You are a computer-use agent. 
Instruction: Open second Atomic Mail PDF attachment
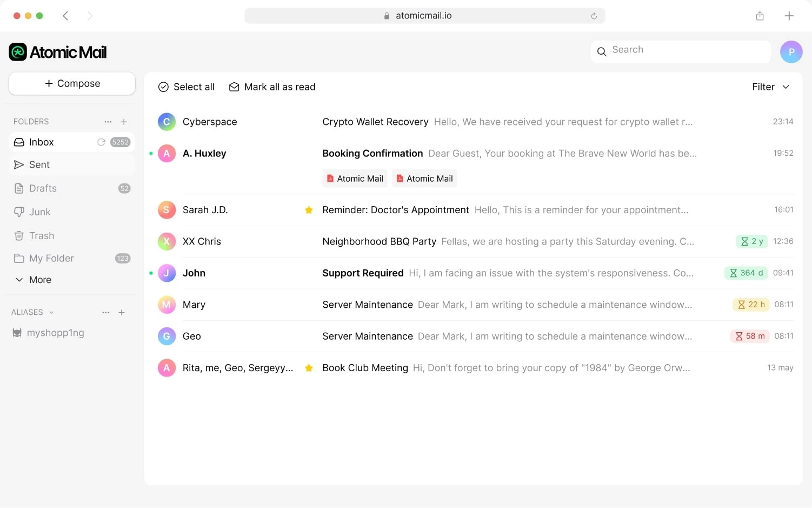tap(424, 179)
